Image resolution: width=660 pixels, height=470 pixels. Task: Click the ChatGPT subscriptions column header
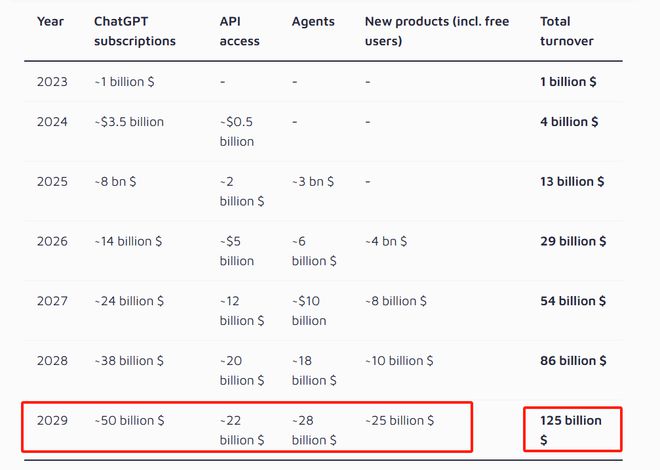pyautogui.click(x=135, y=31)
